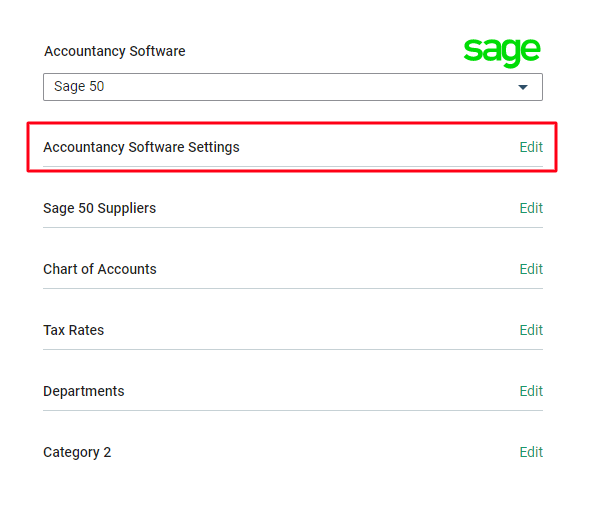592x510 pixels.
Task: Edit Category 2 section
Action: tap(531, 452)
